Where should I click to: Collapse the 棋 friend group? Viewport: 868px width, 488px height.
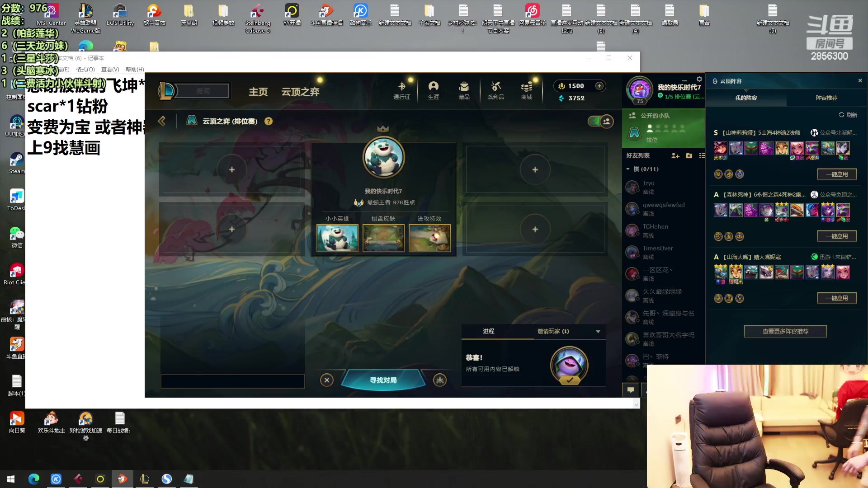coord(628,169)
